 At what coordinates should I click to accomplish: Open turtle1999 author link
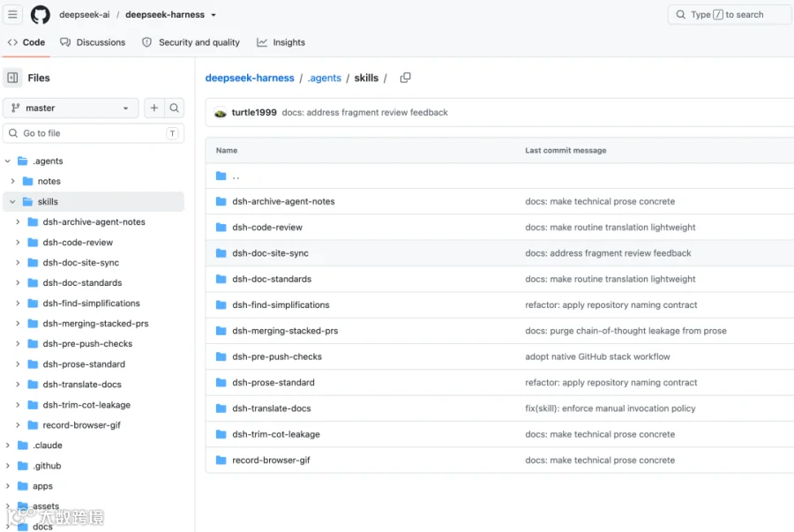coord(254,112)
